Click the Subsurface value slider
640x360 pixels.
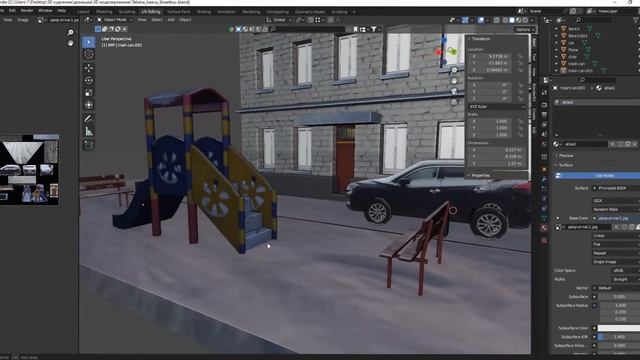pyautogui.click(x=619, y=297)
